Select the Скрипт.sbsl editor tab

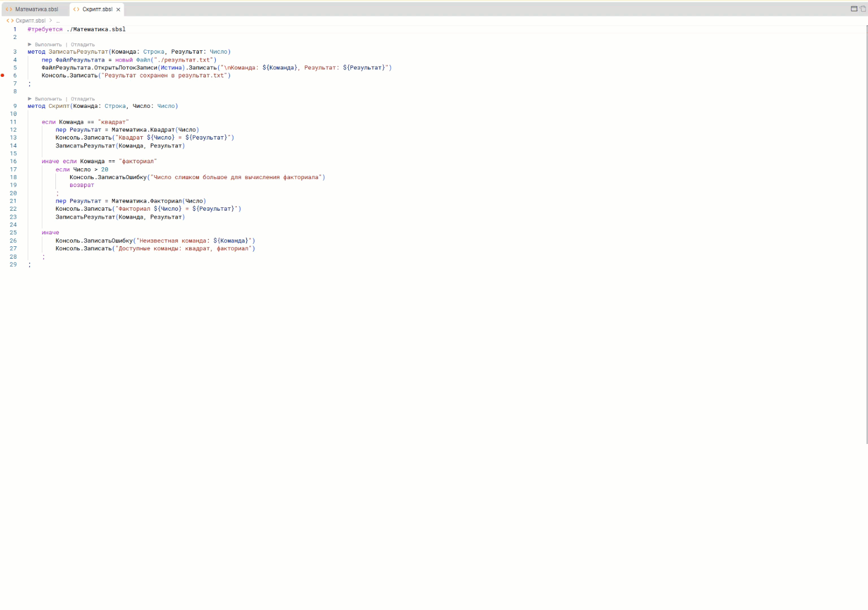[97, 9]
